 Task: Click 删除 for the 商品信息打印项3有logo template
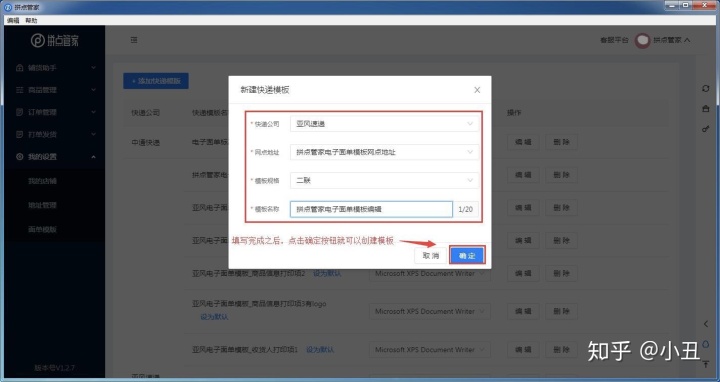pyautogui.click(x=561, y=311)
